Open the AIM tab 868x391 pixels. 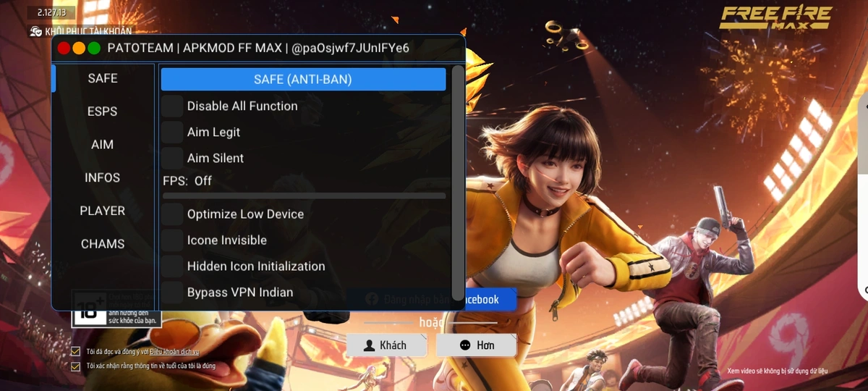tap(103, 145)
